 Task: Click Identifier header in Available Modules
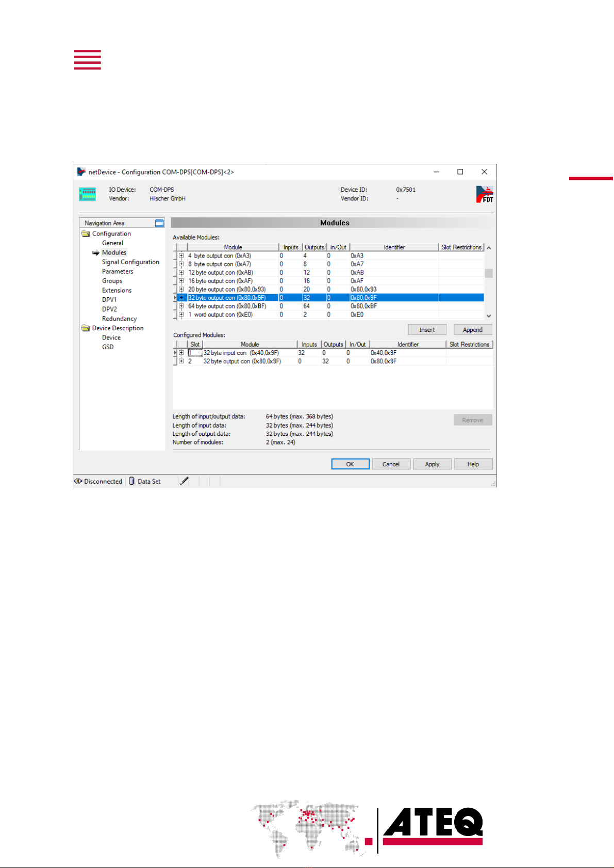tap(394, 247)
